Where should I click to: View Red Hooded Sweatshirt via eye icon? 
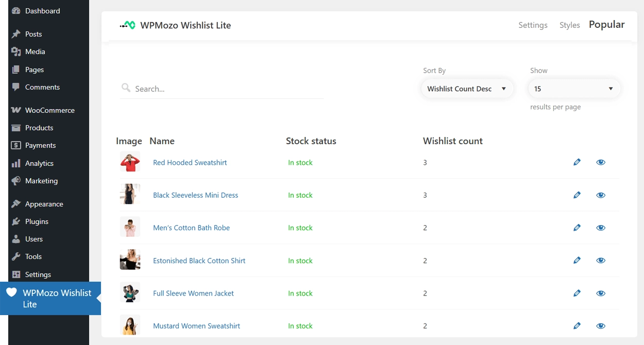601,162
